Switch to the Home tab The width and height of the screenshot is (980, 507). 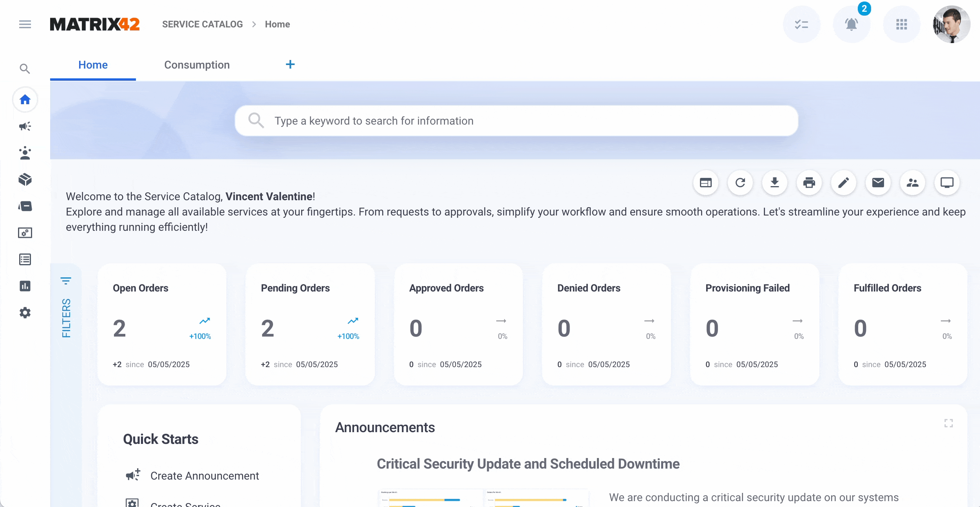coord(93,65)
